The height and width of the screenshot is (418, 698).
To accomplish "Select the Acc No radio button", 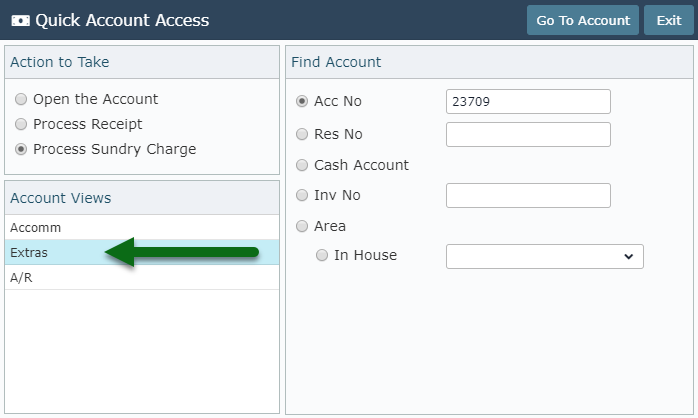I will tap(302, 101).
